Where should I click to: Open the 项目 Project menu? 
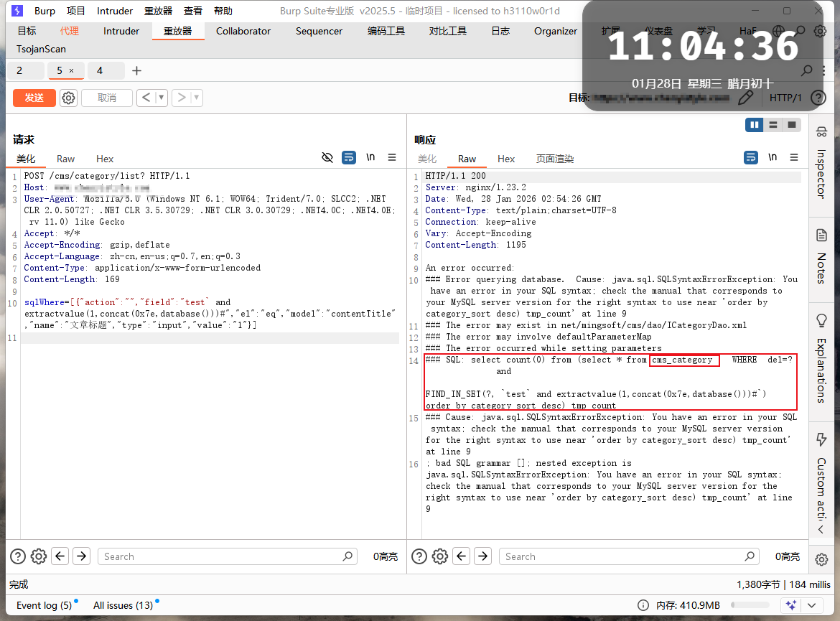pos(75,11)
